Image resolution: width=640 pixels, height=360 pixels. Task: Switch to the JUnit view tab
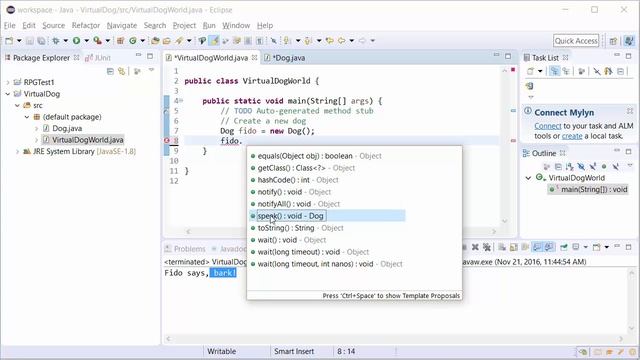tap(98, 58)
